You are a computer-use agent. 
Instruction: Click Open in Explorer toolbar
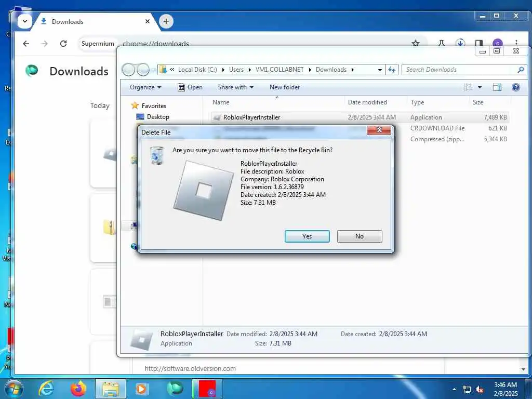pyautogui.click(x=190, y=87)
